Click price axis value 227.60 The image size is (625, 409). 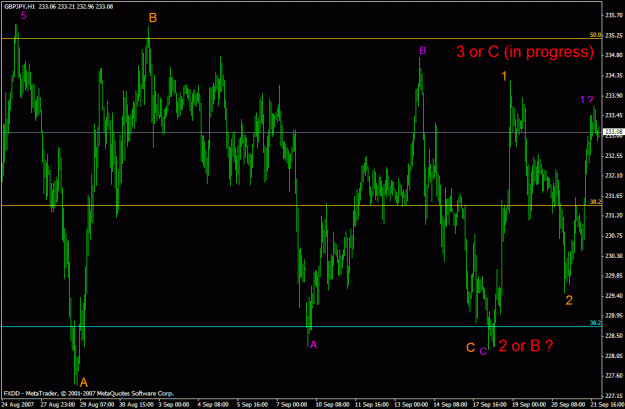[x=614, y=376]
